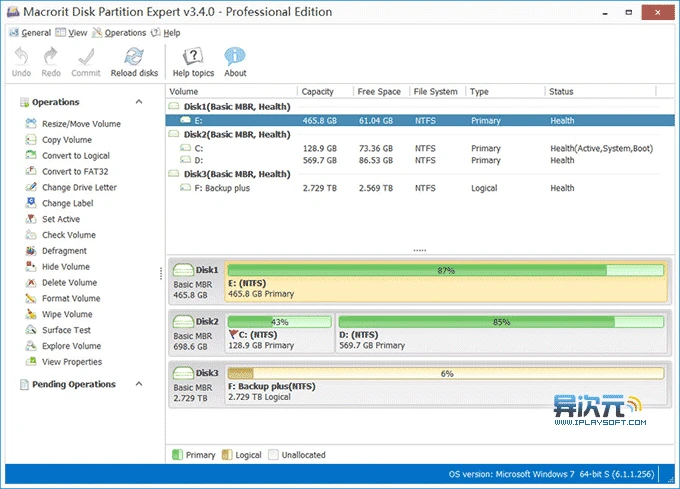Viewport: 680px width, 489px height.
Task: Sort by the Volume column header
Action: tap(232, 91)
